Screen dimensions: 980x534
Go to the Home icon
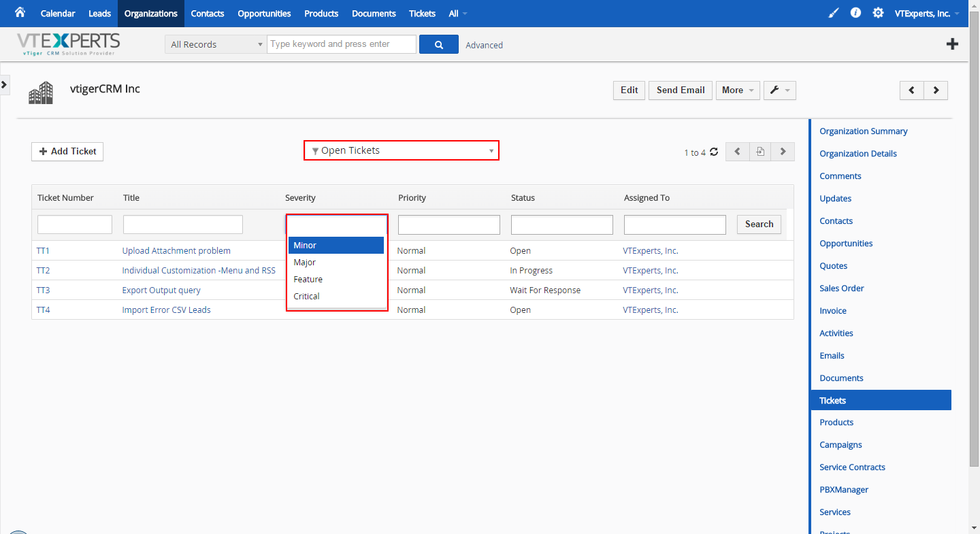tap(20, 13)
